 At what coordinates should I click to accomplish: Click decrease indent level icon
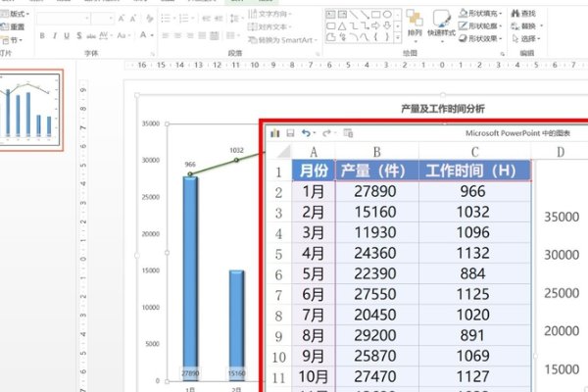pyautogui.click(x=206, y=18)
